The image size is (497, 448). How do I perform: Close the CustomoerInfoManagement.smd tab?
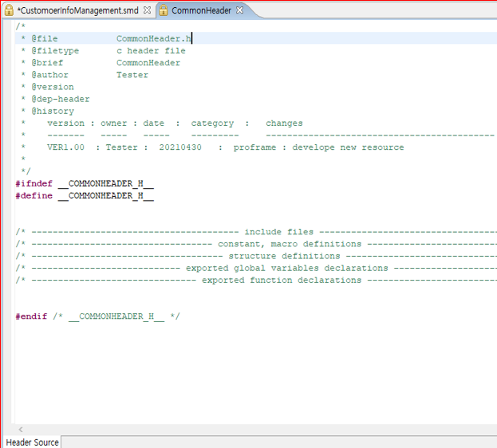[x=147, y=10]
